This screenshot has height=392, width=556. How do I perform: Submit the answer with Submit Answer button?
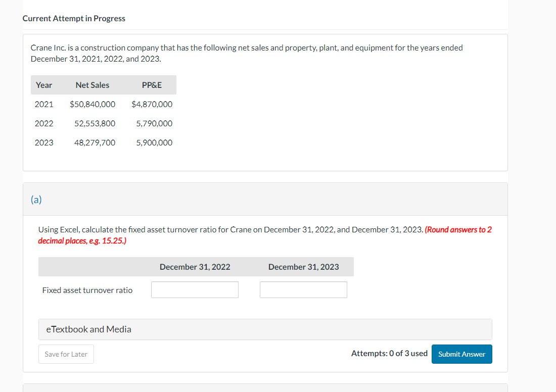tap(461, 354)
